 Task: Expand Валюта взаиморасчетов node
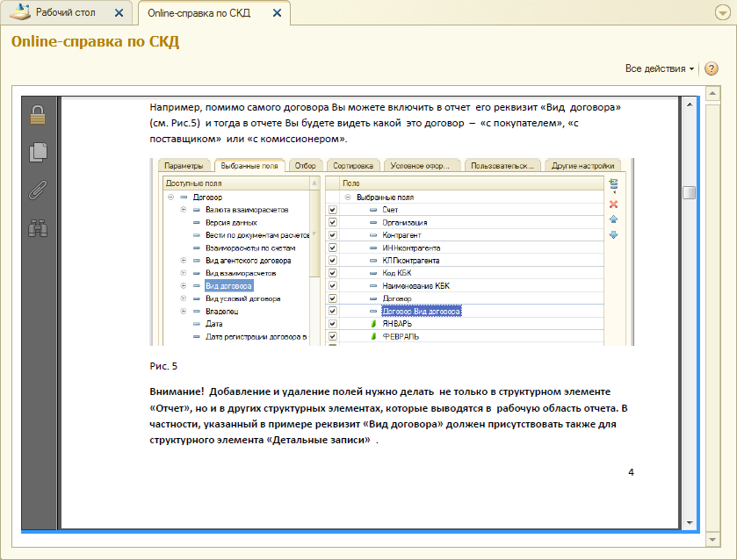tap(184, 210)
